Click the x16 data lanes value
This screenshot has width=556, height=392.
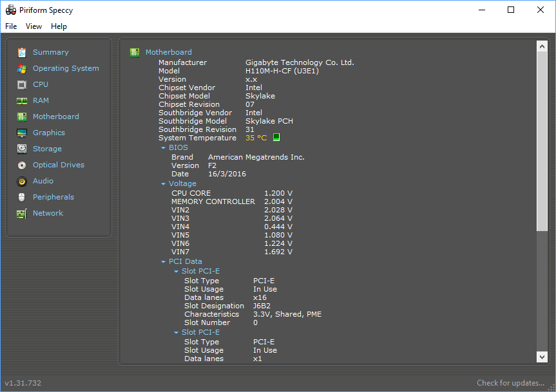tap(260, 297)
